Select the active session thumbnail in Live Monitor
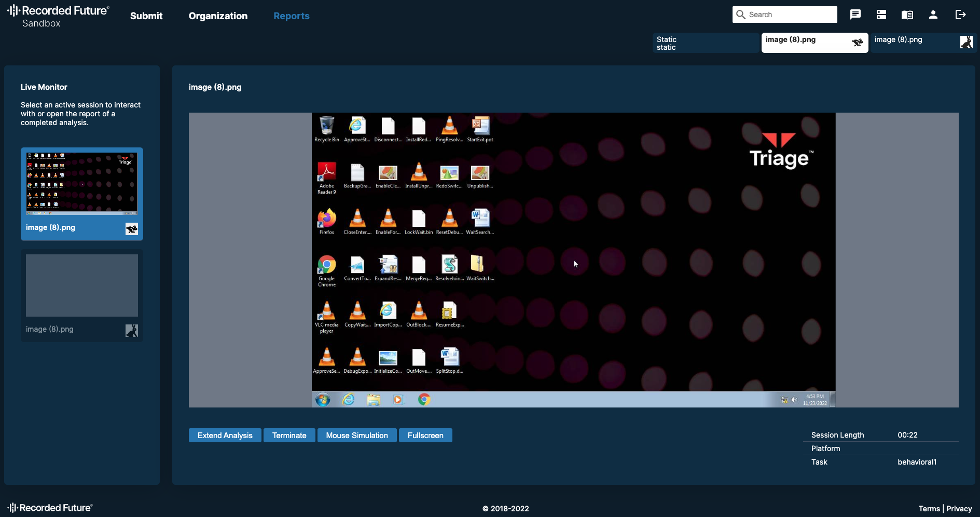The image size is (980, 517). pos(82,184)
